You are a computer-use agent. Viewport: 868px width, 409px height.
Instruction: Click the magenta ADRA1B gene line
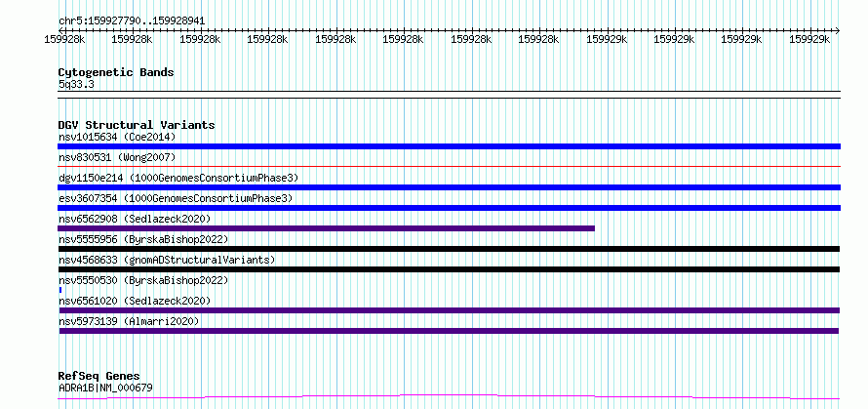(x=449, y=396)
